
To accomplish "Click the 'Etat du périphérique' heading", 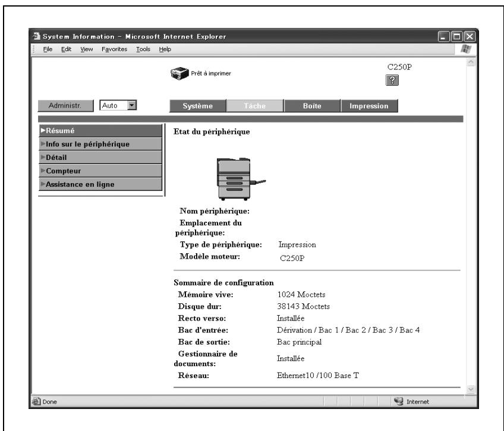I will click(212, 132).
